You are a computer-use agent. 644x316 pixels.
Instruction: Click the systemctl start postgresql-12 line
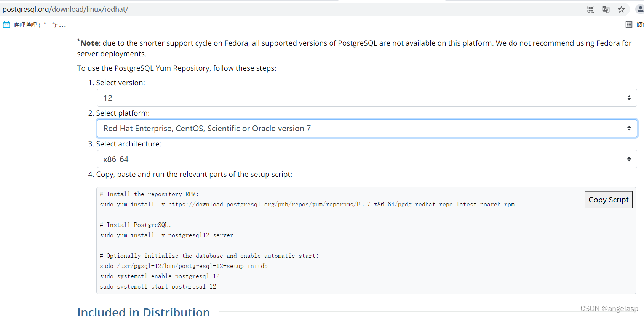[158, 287]
